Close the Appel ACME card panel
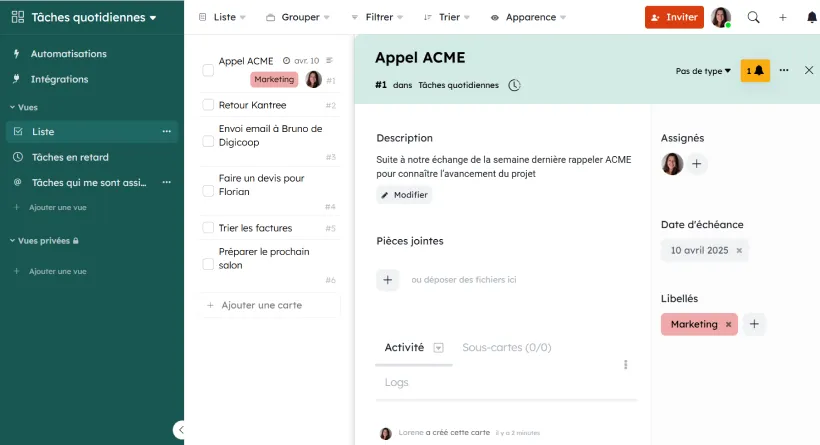The image size is (820, 445). click(808, 70)
